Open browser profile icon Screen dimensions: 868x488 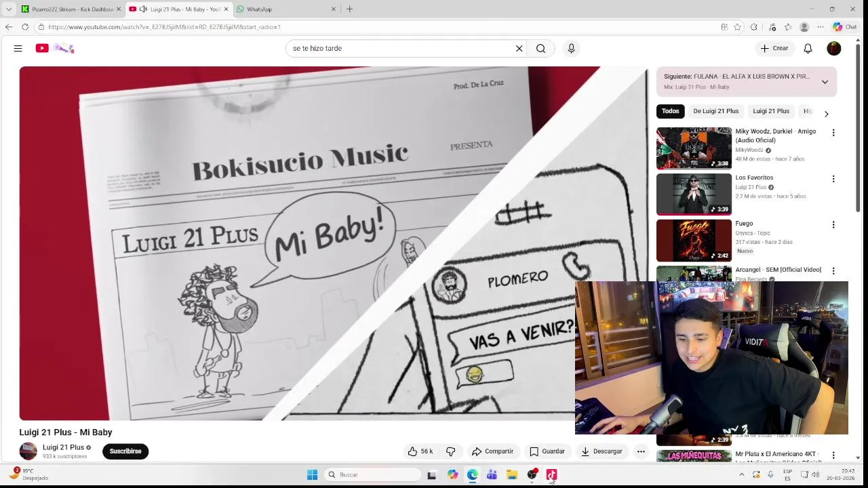coord(804,27)
